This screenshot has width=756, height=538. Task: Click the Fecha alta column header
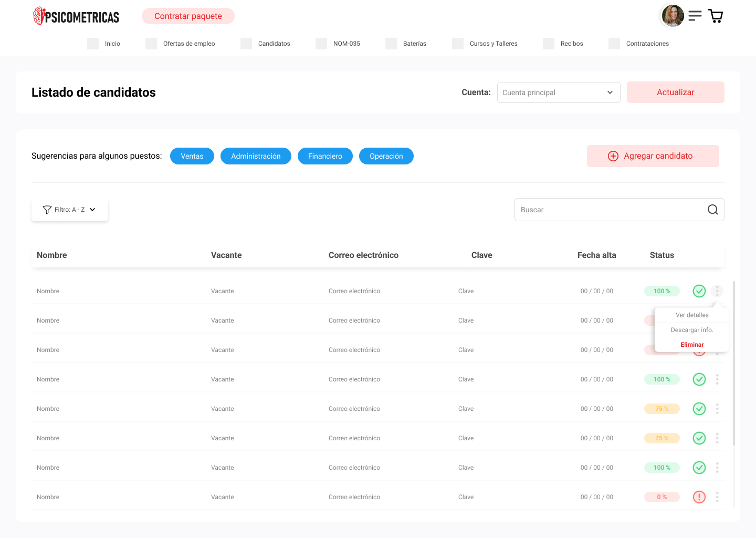tap(597, 255)
